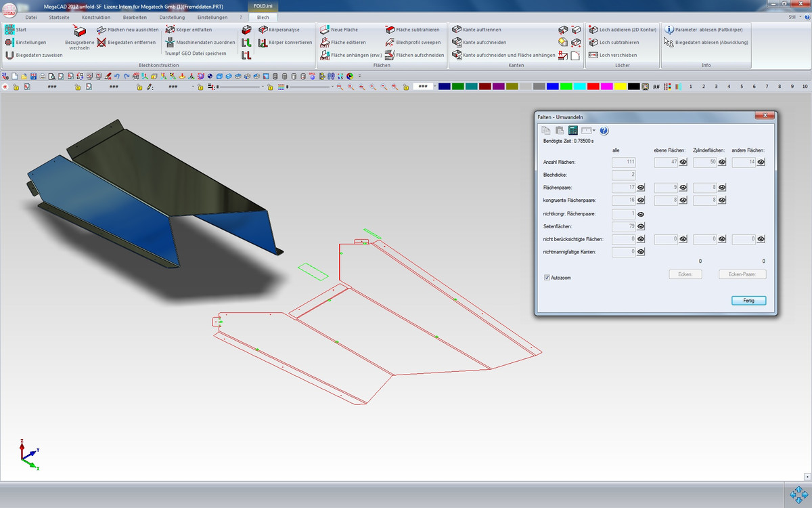Open the Einstellungen ribbon tab
Image resolution: width=812 pixels, height=508 pixels.
point(212,17)
